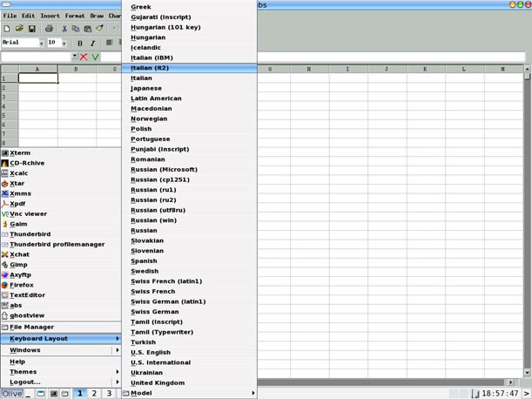Image resolution: width=532 pixels, height=399 pixels.
Task: Start Xterm from the application list
Action: click(19, 153)
